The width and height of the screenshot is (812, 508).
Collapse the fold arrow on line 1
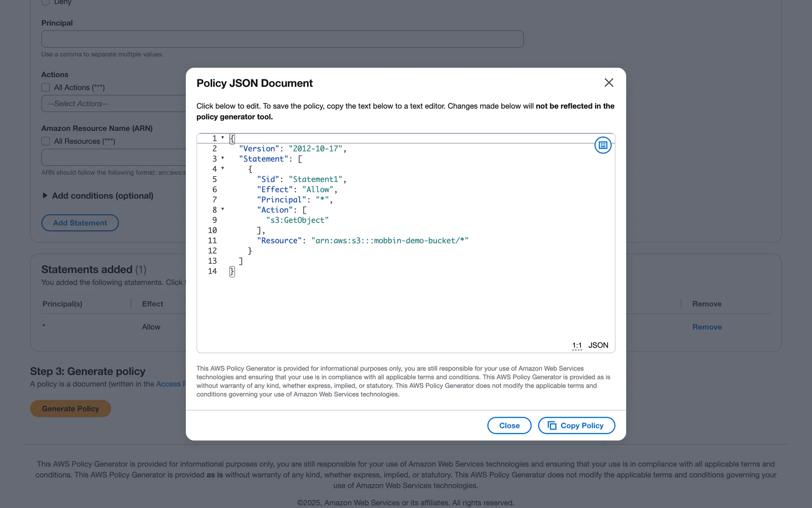tap(222, 138)
